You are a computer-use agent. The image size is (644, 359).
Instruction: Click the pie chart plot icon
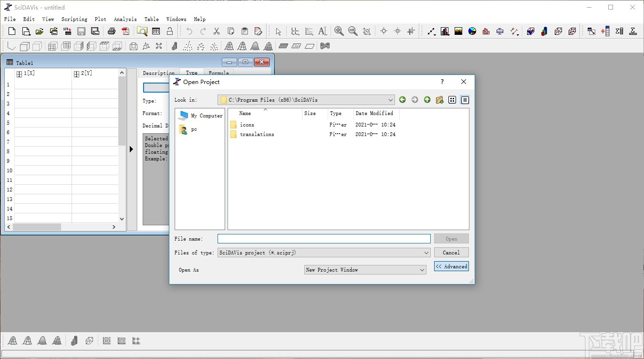pos(472,32)
